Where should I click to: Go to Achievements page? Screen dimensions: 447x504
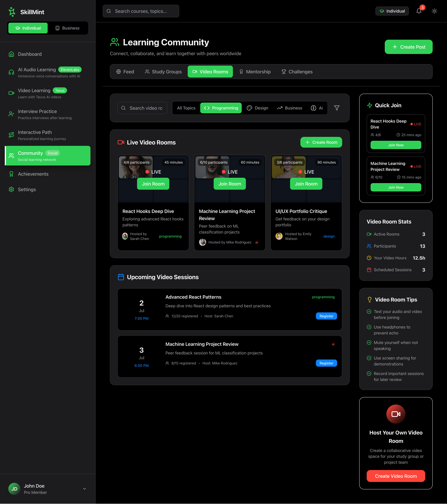33,174
